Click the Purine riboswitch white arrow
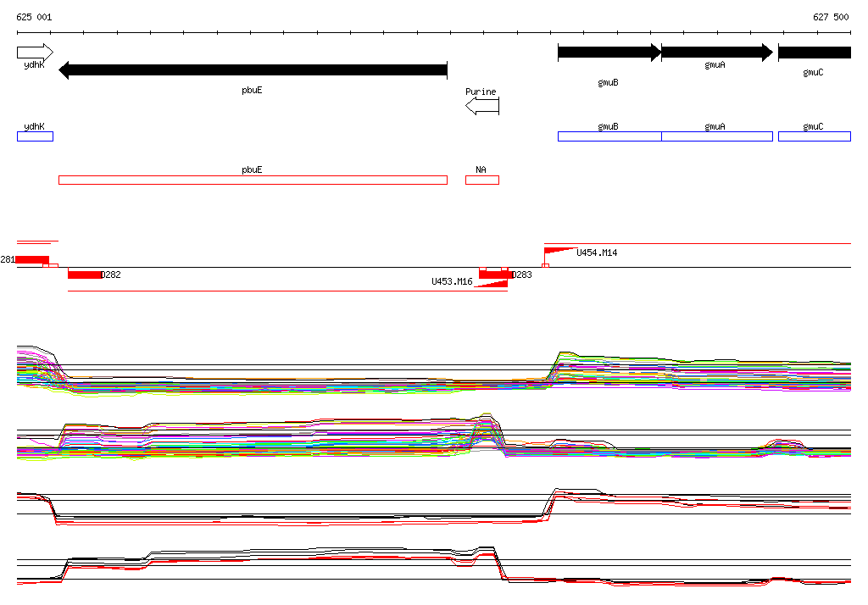The width and height of the screenshot is (868, 605). click(x=482, y=106)
